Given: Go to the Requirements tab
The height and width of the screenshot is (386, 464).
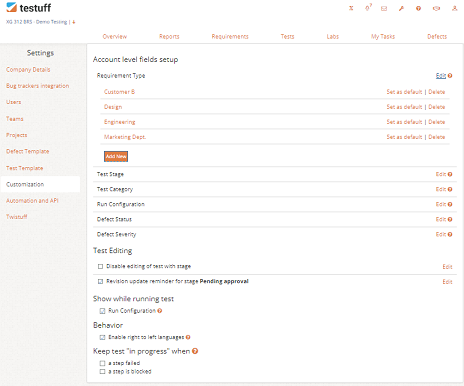Looking at the screenshot, I should (x=230, y=36).
